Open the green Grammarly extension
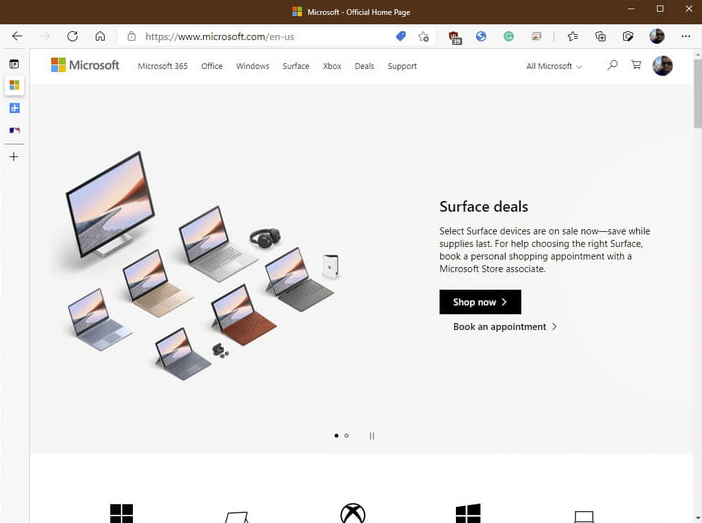702x523 pixels. coord(509,36)
